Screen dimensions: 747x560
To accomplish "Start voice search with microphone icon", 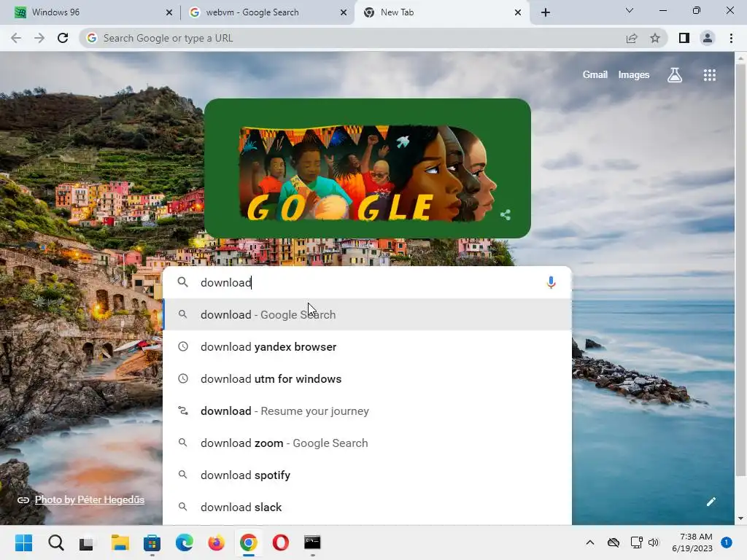I will 551,282.
